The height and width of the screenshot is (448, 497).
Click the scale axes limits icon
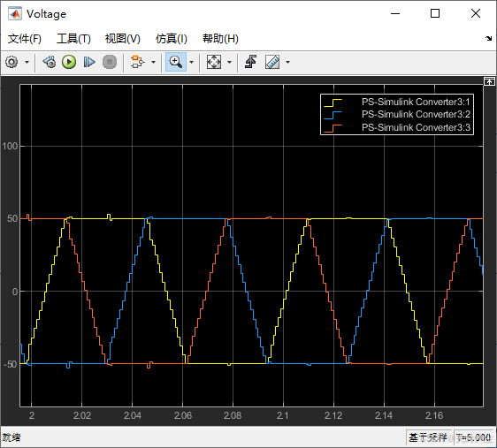click(x=214, y=62)
